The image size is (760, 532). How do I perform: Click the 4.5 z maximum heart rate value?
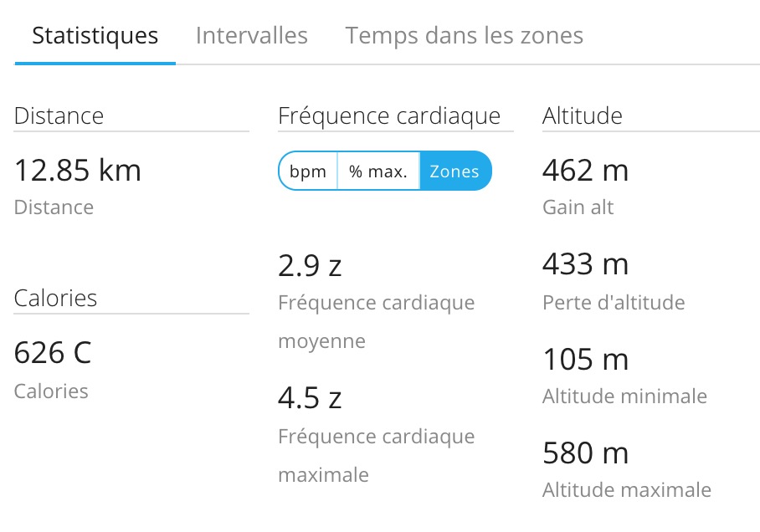pos(310,398)
